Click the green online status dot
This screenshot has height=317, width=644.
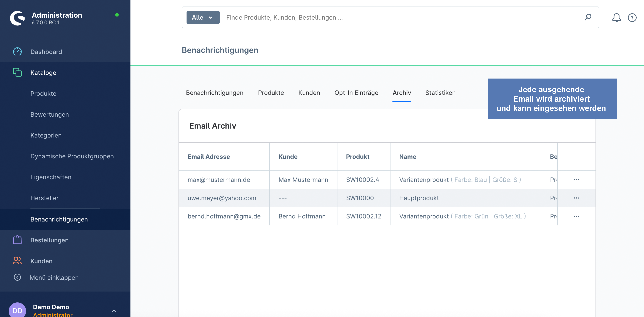(117, 15)
